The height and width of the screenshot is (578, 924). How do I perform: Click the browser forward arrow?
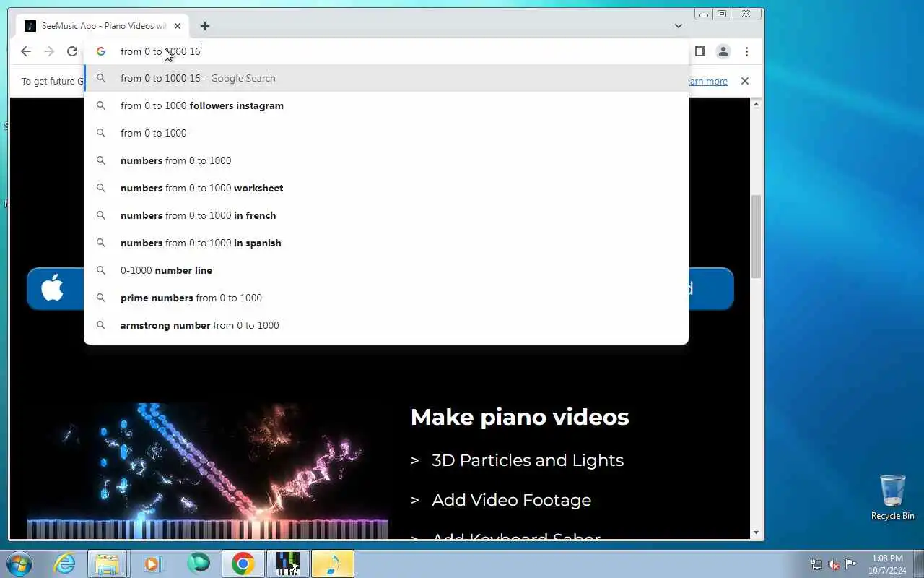(49, 51)
